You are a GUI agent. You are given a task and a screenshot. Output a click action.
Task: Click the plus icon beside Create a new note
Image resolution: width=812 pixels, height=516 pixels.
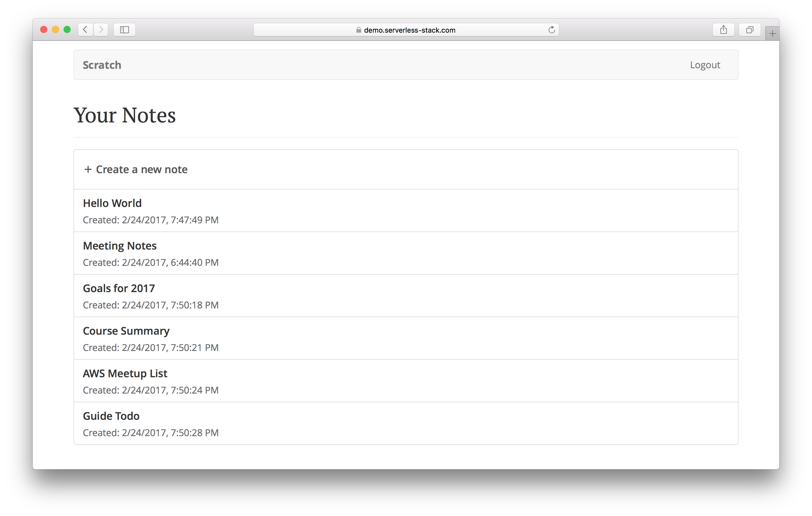(x=88, y=169)
